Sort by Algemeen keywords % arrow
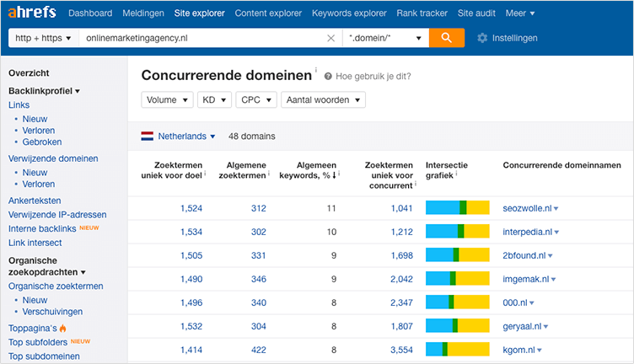The image size is (634, 364). [335, 175]
